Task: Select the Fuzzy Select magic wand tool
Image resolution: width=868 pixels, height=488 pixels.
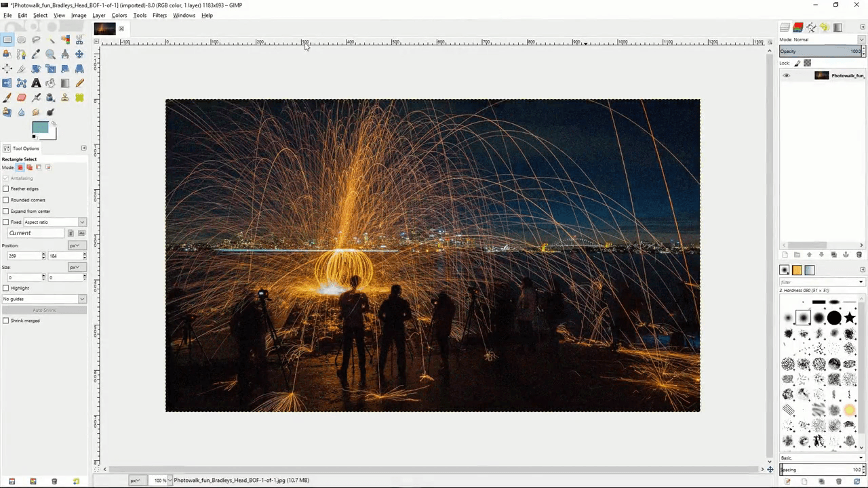Action: [x=51, y=40]
